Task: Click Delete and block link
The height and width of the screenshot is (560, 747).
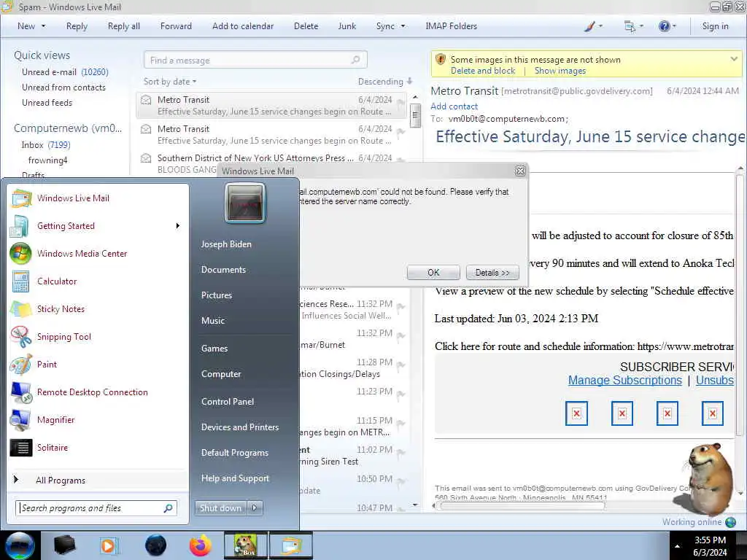Action: coord(483,71)
